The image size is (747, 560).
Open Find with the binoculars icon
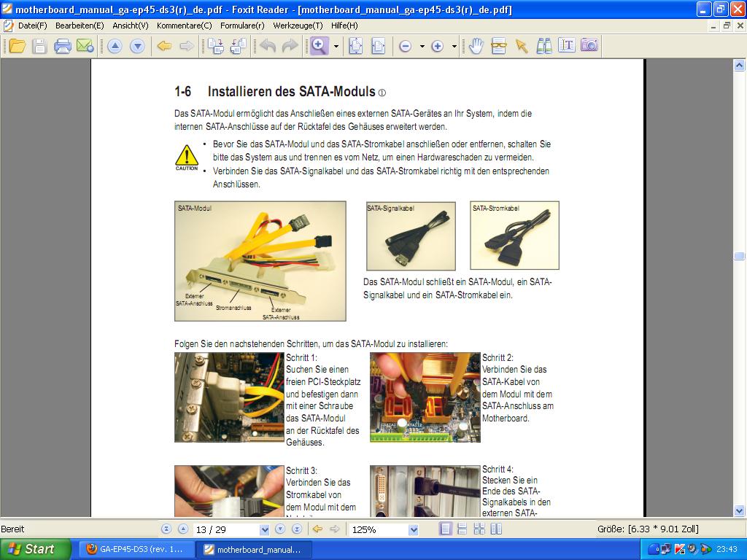[x=544, y=46]
